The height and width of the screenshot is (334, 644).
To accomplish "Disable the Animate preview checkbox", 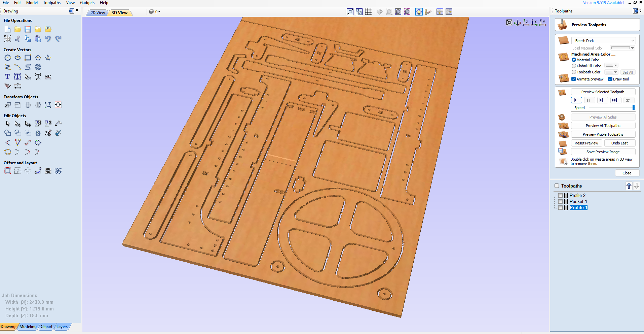I will 574,79.
